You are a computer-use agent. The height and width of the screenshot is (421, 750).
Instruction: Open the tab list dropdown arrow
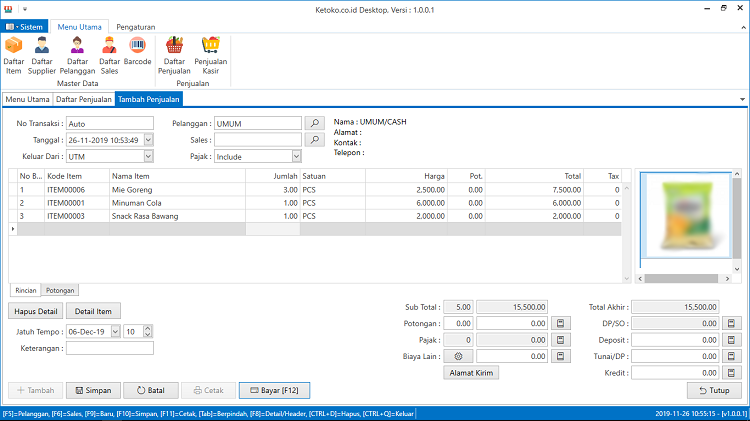742,100
